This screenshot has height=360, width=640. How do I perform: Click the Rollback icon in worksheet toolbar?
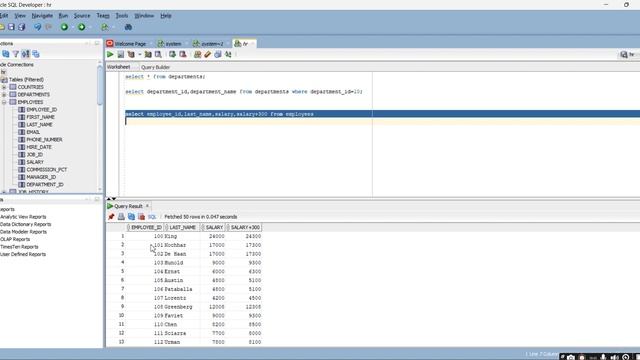click(x=183, y=54)
